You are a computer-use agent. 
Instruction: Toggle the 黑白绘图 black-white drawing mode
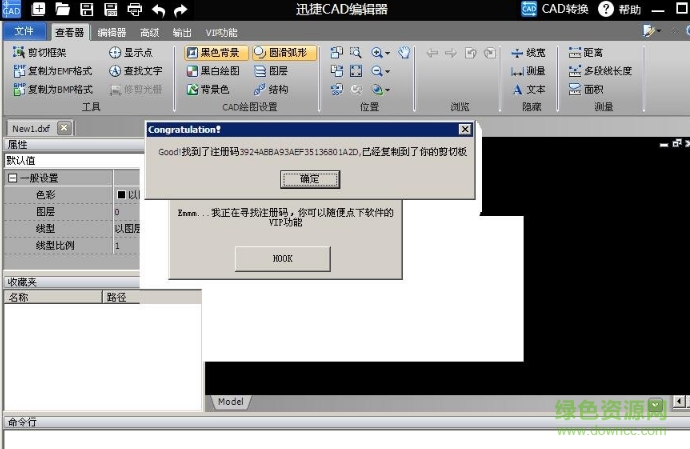[x=212, y=71]
